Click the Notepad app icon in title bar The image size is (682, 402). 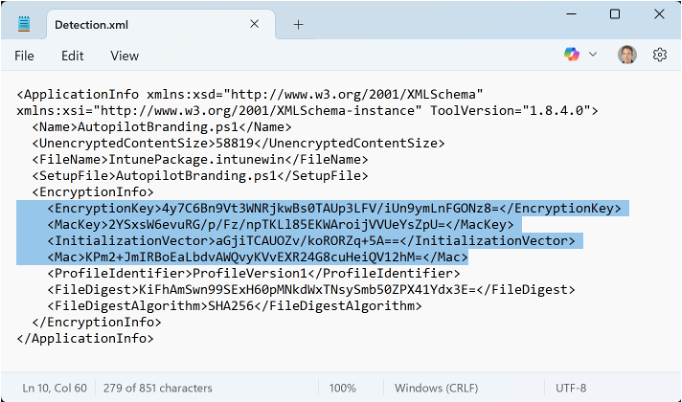24,24
